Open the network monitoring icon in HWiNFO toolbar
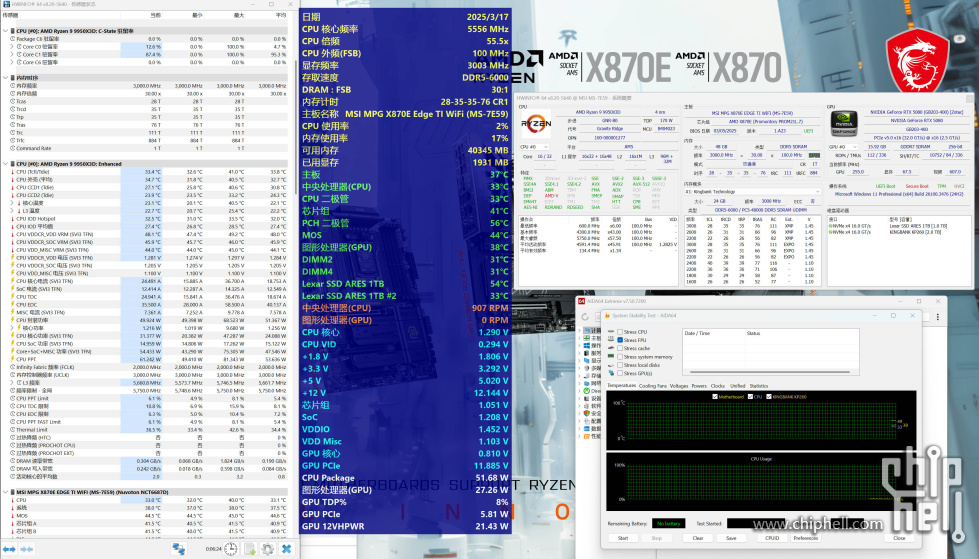Viewport: 979px width, 559px height. (x=179, y=548)
